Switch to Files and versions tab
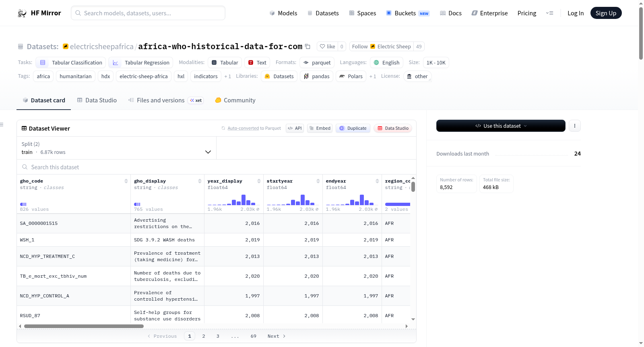This screenshot has height=347, width=644. coord(166,100)
